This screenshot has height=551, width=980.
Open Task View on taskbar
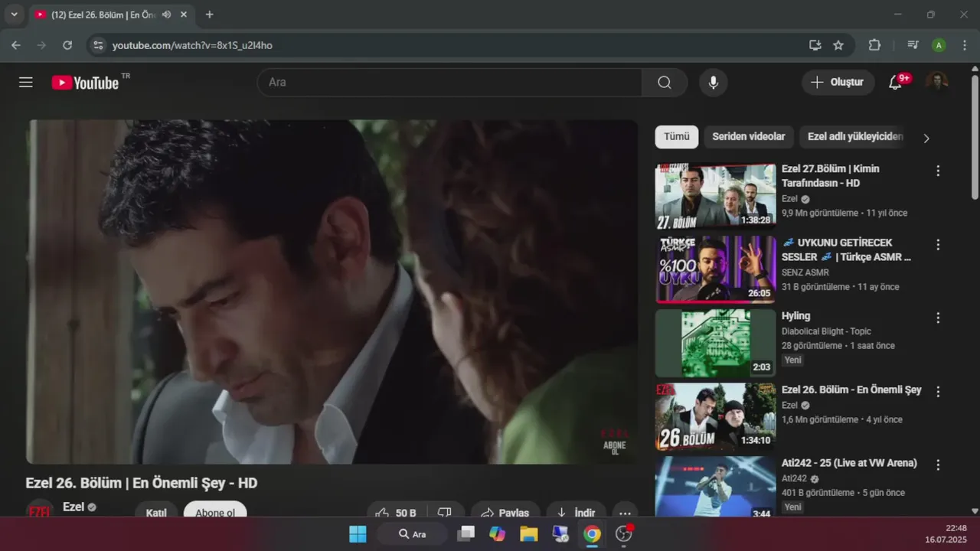pyautogui.click(x=465, y=534)
